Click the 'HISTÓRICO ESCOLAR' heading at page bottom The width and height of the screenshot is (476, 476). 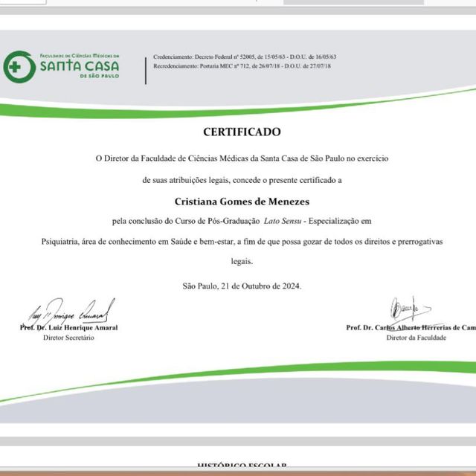(x=242, y=466)
